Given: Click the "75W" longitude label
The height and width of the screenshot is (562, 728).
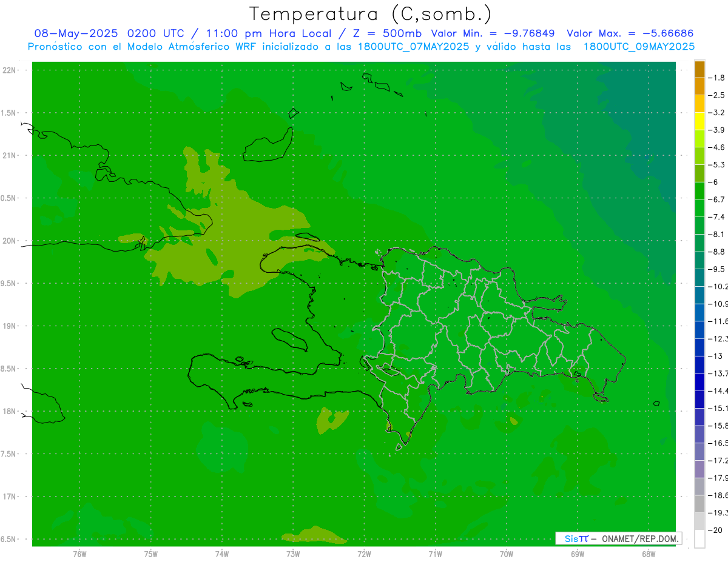Looking at the screenshot, I should coord(151,554).
